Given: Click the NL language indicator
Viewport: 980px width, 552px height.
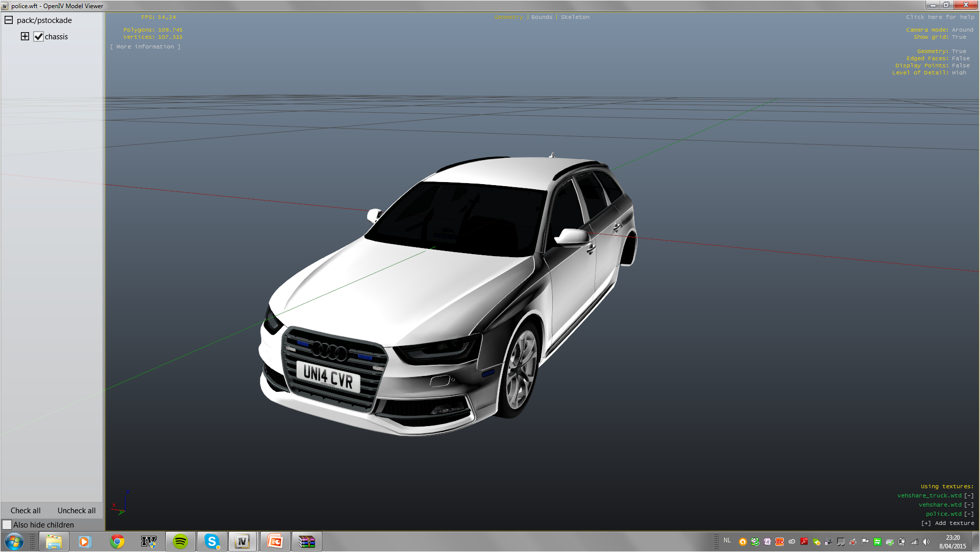Looking at the screenshot, I should (727, 540).
